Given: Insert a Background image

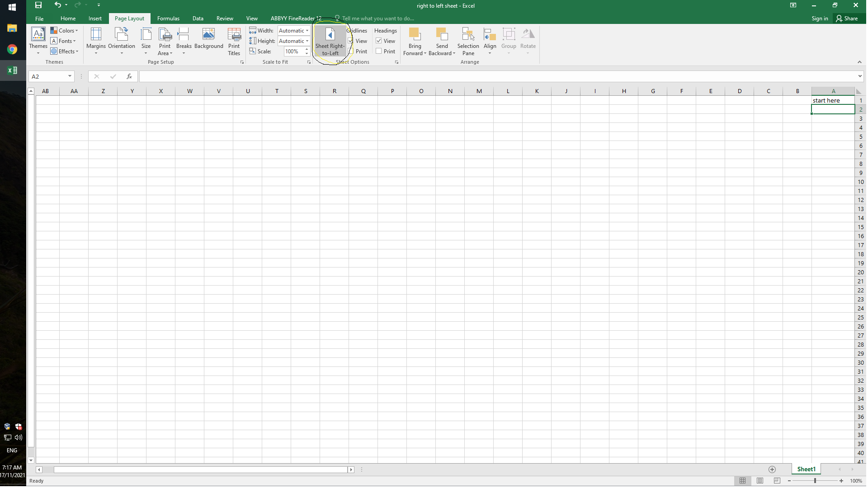Looking at the screenshot, I should tap(208, 41).
